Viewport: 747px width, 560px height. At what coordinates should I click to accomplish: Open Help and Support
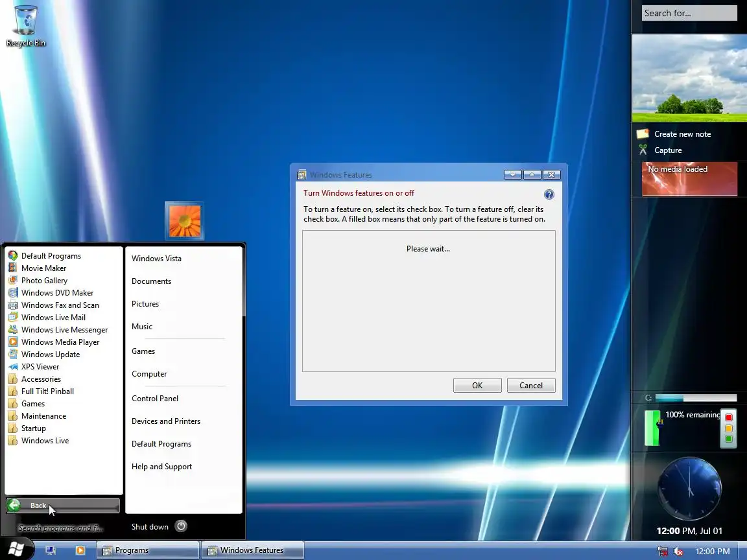pyautogui.click(x=161, y=467)
